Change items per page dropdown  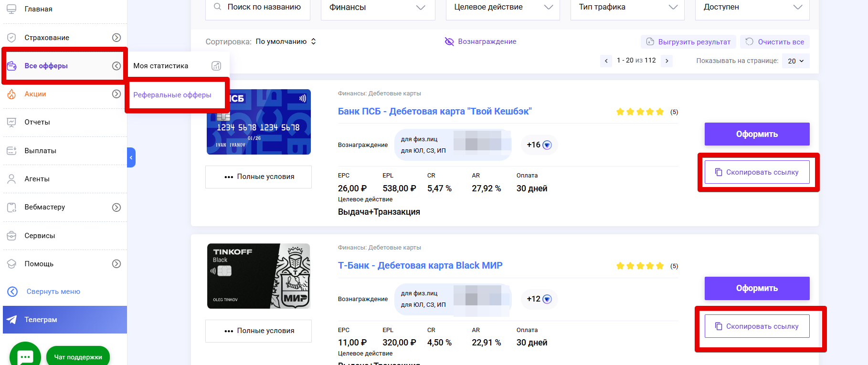(795, 61)
